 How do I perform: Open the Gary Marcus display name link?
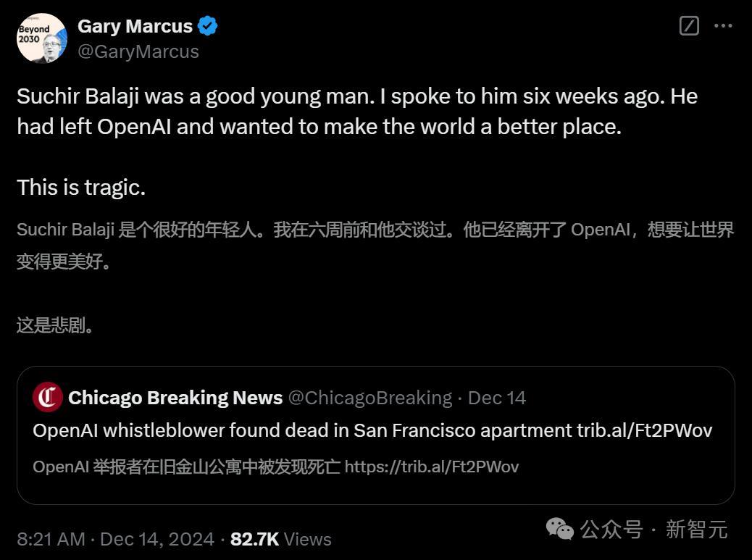135,27
